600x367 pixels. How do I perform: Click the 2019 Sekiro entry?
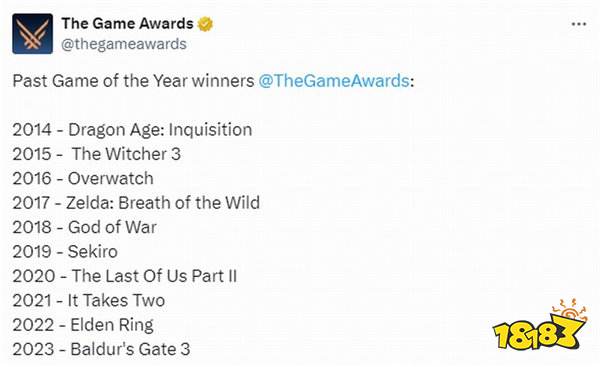pos(65,251)
